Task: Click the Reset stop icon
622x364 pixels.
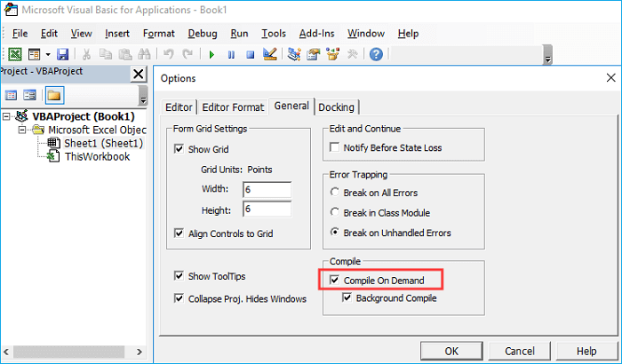Action: 251,54
